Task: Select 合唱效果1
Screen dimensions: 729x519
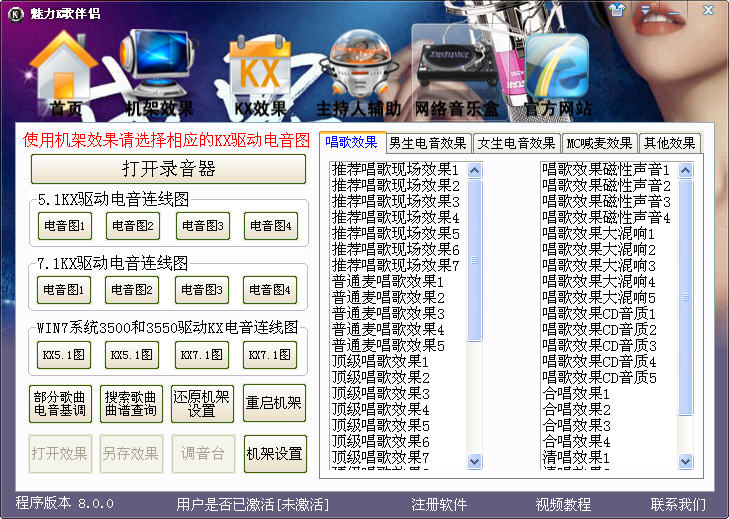Action: [576, 393]
